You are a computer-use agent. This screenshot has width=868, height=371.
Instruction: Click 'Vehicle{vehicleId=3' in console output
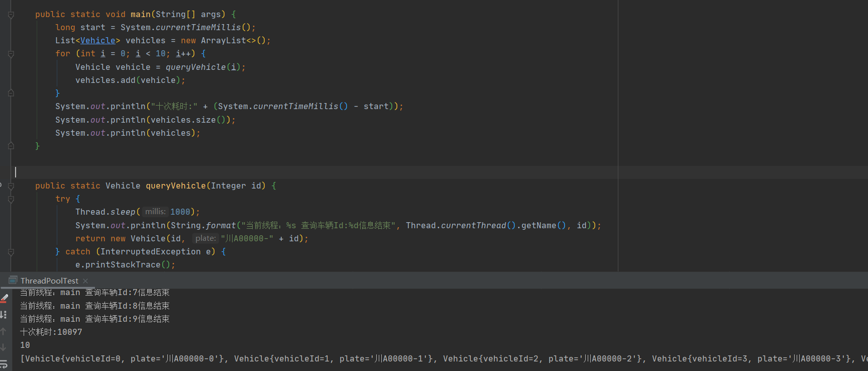(x=700, y=359)
